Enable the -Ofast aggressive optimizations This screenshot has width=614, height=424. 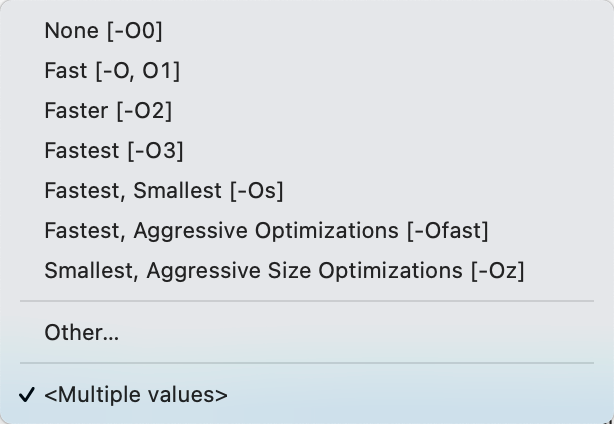tap(266, 231)
